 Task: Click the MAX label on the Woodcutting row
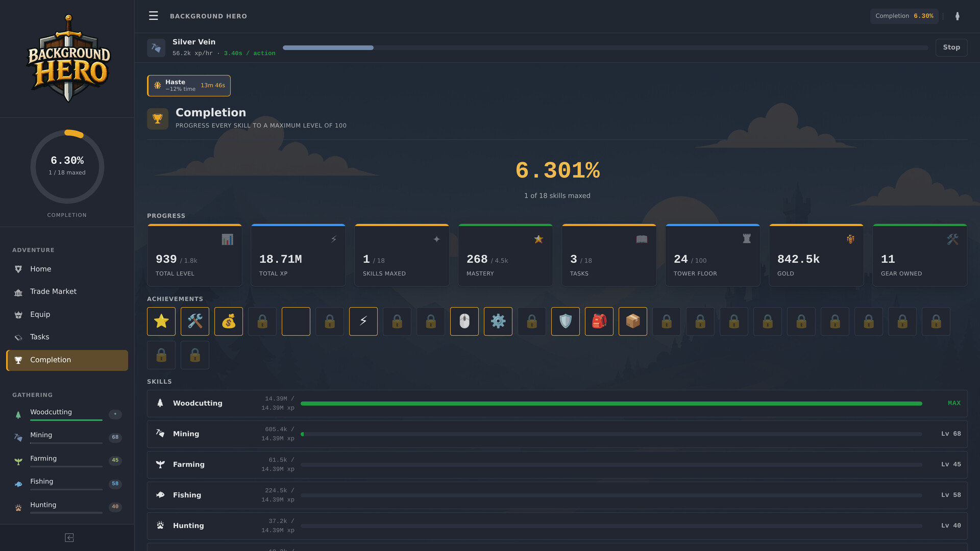click(954, 403)
